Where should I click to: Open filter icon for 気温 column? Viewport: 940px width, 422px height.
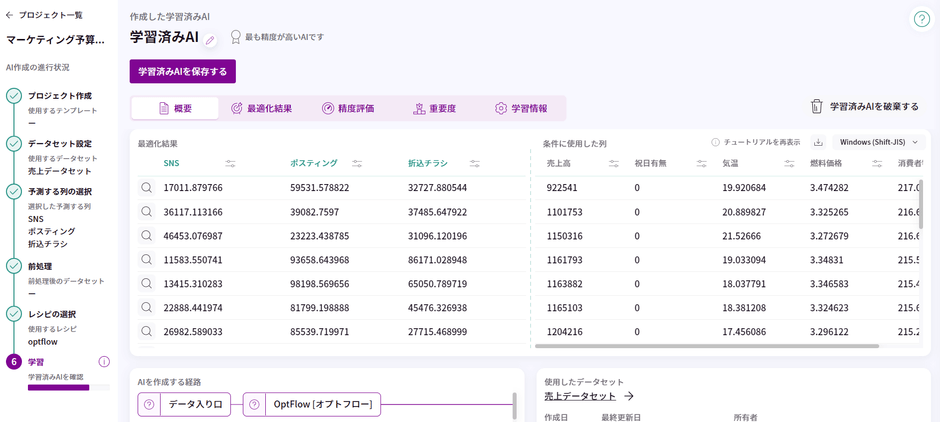[789, 163]
